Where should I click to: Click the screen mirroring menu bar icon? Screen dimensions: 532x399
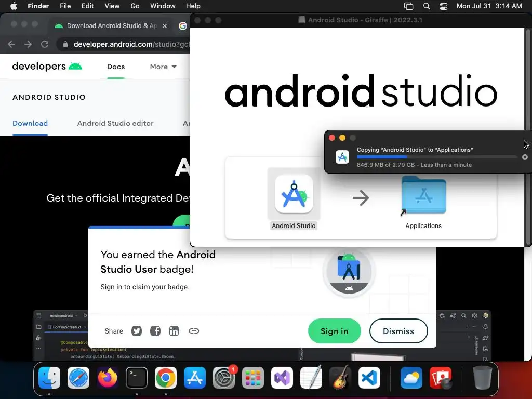click(408, 6)
